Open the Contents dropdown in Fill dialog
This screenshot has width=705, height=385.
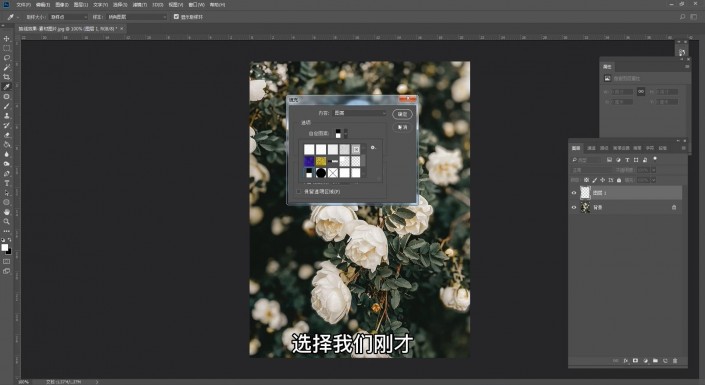[359, 113]
